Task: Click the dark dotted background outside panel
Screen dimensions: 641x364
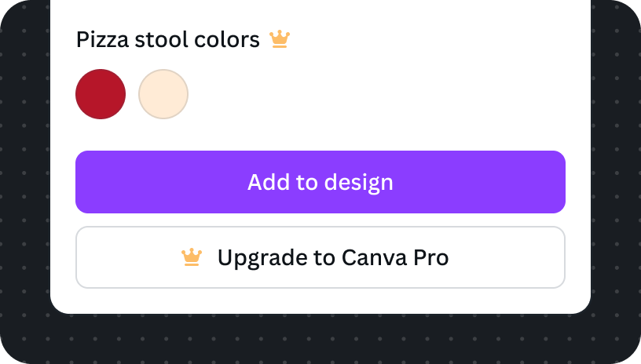Action: tap(320, 340)
